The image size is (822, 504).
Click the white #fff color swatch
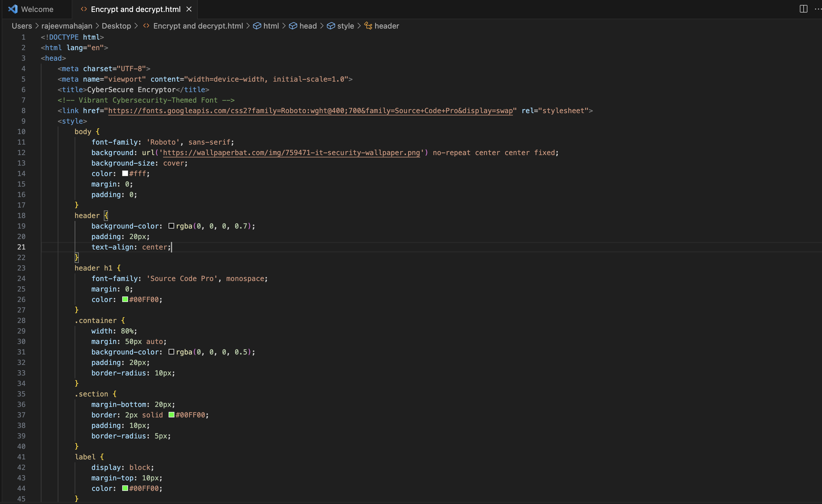tap(125, 173)
